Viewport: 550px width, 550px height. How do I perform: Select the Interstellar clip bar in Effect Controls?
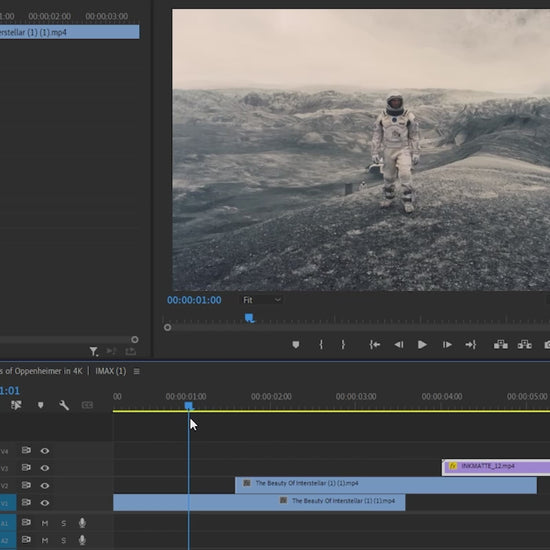pos(69,32)
